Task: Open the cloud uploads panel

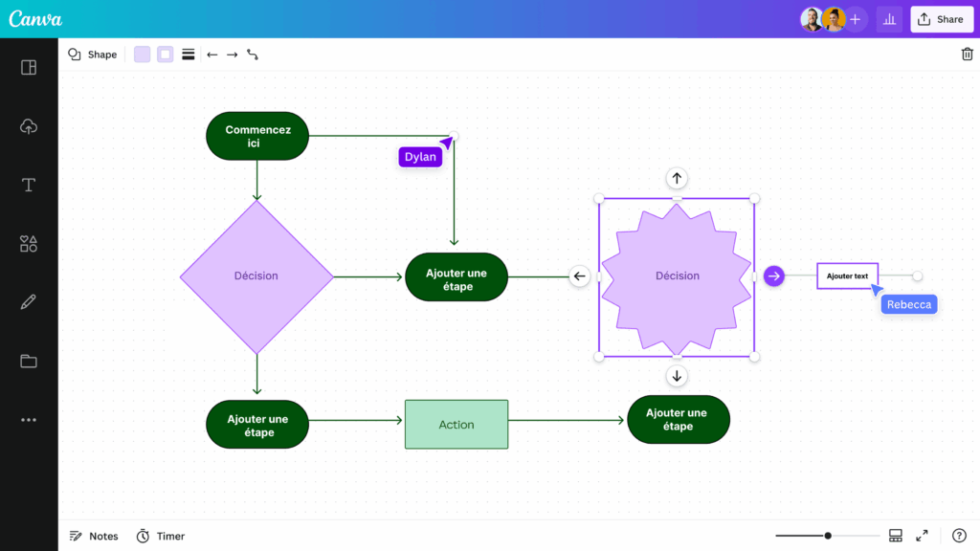Action: [x=29, y=126]
